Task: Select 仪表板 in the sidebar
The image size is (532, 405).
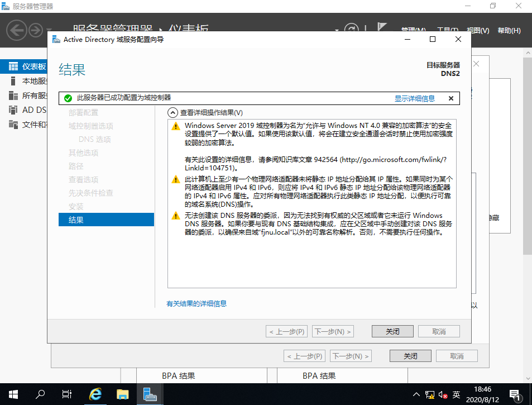Action: pyautogui.click(x=24, y=66)
